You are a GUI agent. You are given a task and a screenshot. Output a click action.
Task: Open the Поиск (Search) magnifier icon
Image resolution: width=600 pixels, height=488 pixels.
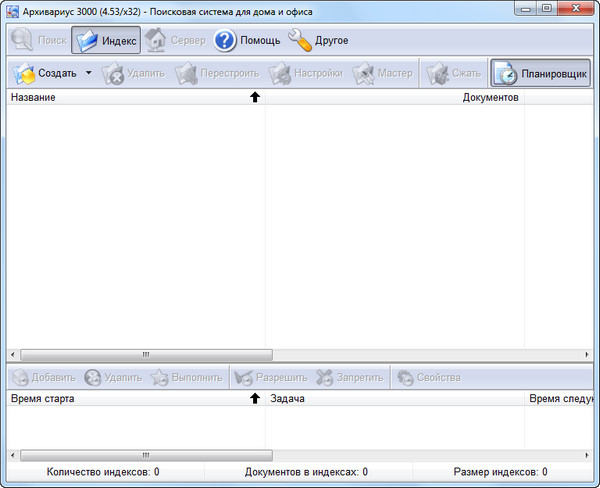(x=22, y=41)
